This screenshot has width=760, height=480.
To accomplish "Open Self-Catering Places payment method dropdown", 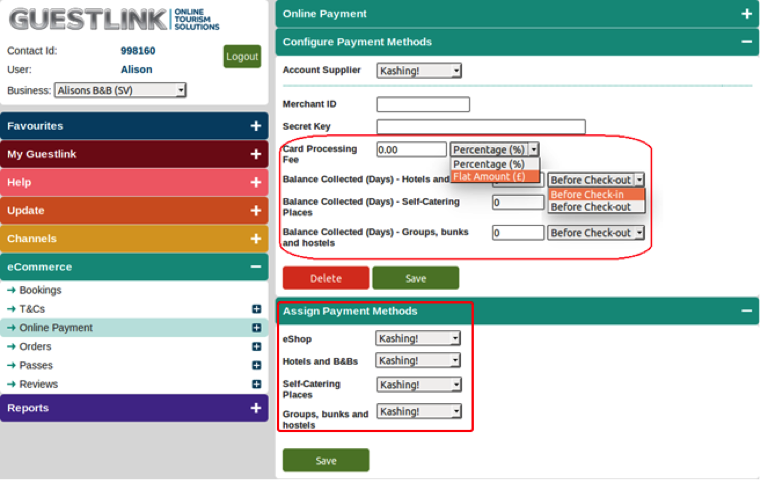I will click(419, 384).
